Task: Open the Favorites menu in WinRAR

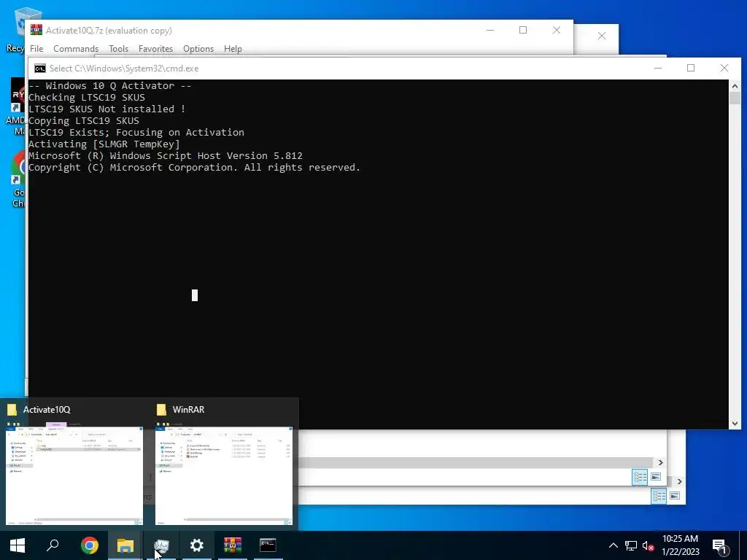Action: pos(155,49)
